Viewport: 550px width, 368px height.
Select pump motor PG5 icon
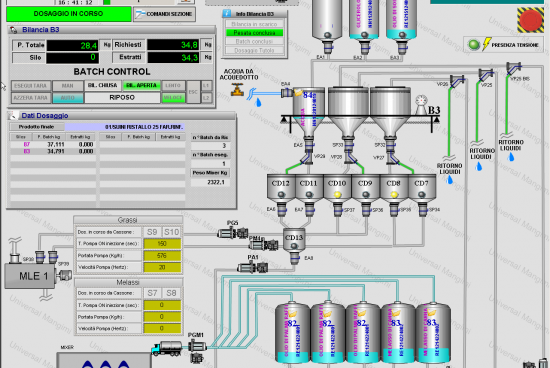coord(233,233)
